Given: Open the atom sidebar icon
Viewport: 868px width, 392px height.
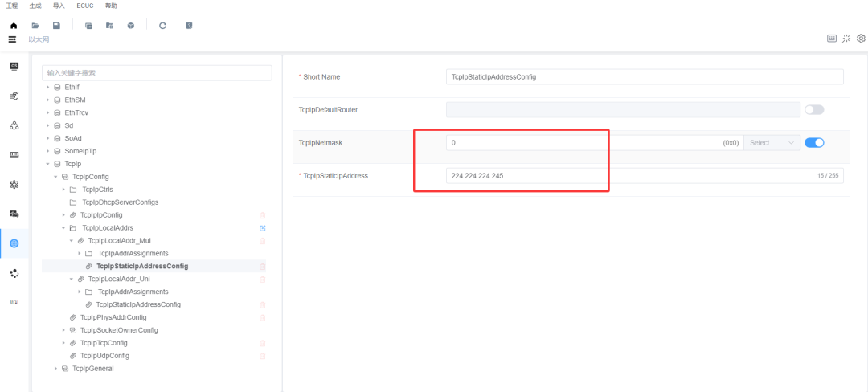Looking at the screenshot, I should (14, 184).
